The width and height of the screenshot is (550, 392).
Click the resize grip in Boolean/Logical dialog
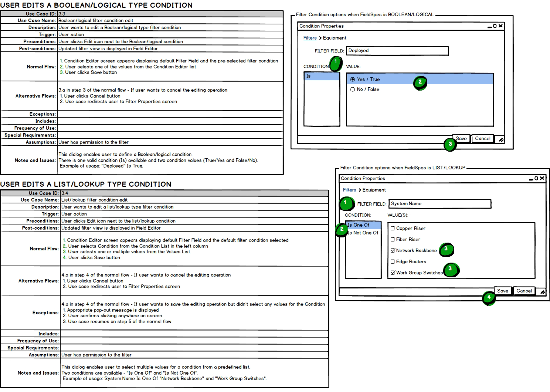click(501, 140)
